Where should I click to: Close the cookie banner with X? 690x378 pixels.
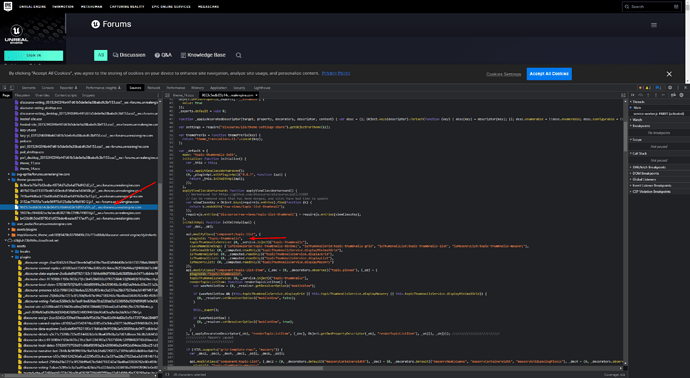pos(669,74)
